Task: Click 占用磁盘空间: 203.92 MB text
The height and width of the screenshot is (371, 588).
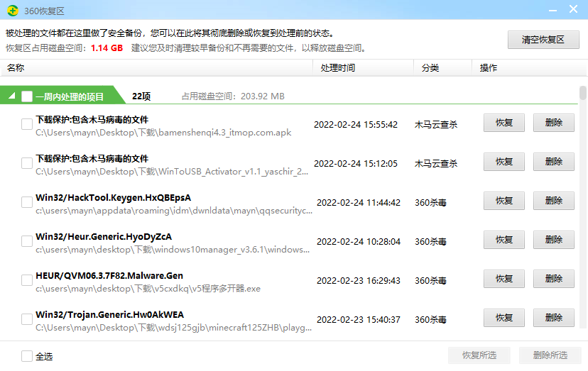Action: [233, 96]
